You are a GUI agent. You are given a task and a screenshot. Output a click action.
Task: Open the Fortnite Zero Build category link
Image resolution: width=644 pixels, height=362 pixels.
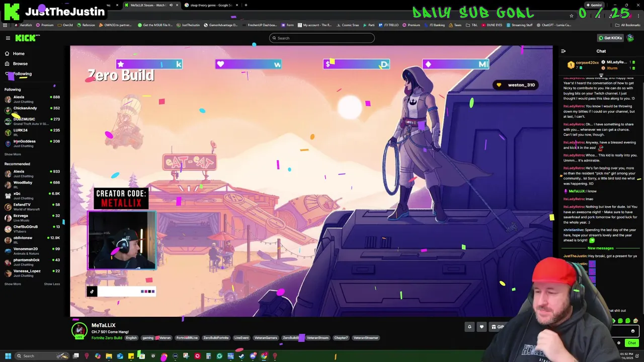click(x=107, y=338)
